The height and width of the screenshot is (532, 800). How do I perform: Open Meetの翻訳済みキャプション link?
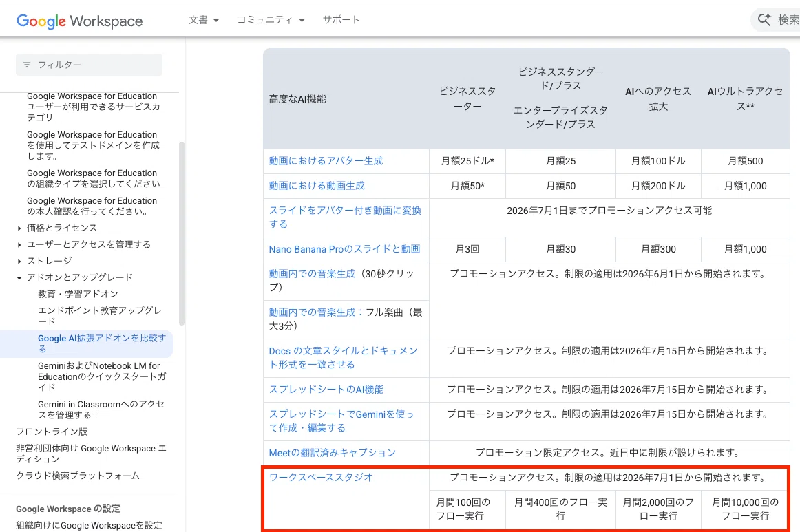tap(333, 452)
